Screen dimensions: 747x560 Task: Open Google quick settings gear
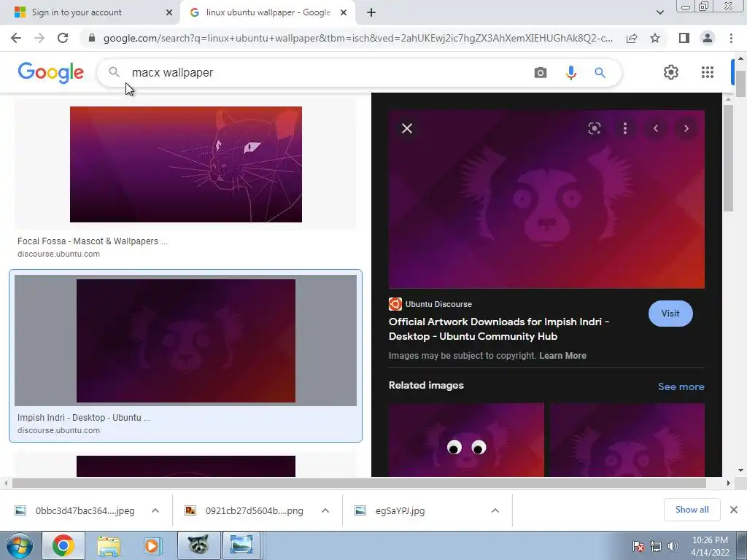coord(671,72)
